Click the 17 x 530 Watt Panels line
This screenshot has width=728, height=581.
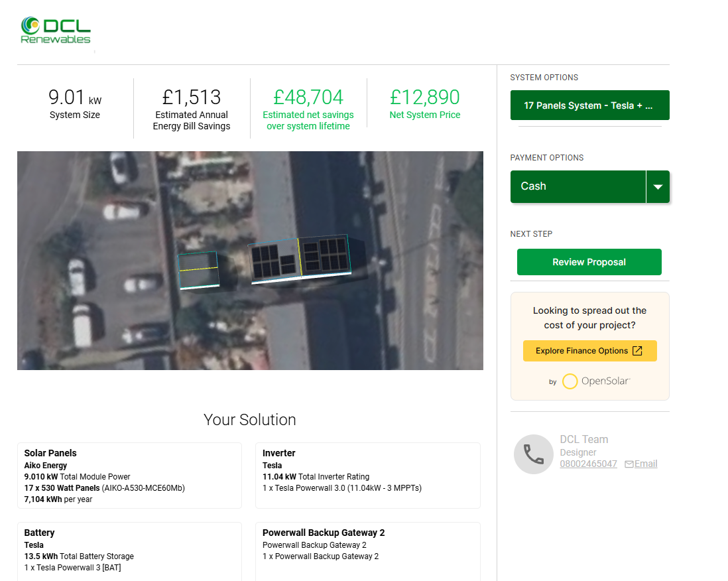tap(105, 488)
